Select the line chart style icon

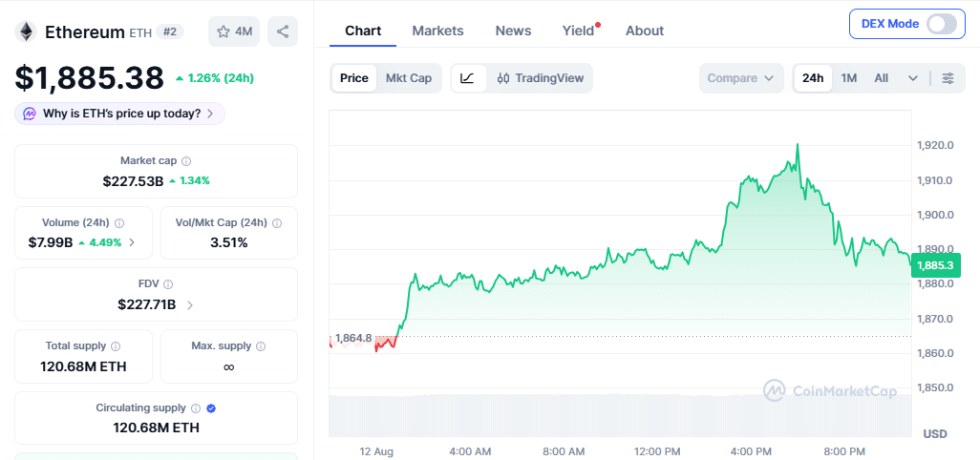[x=468, y=78]
